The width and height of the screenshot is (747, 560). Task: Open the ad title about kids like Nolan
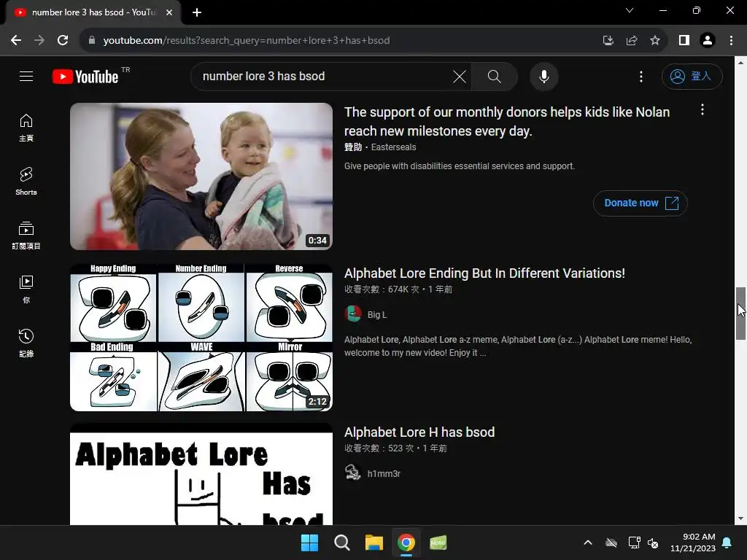click(x=507, y=122)
